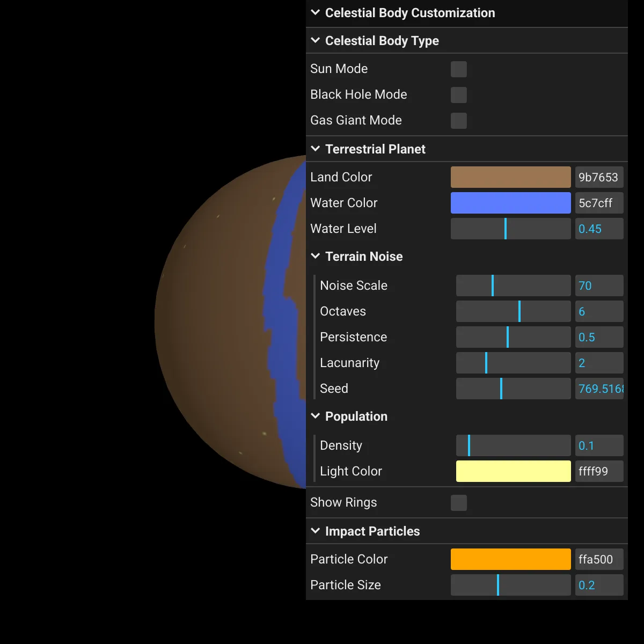Focus the Density value field 0.1
The width and height of the screenshot is (644, 644).
click(599, 445)
